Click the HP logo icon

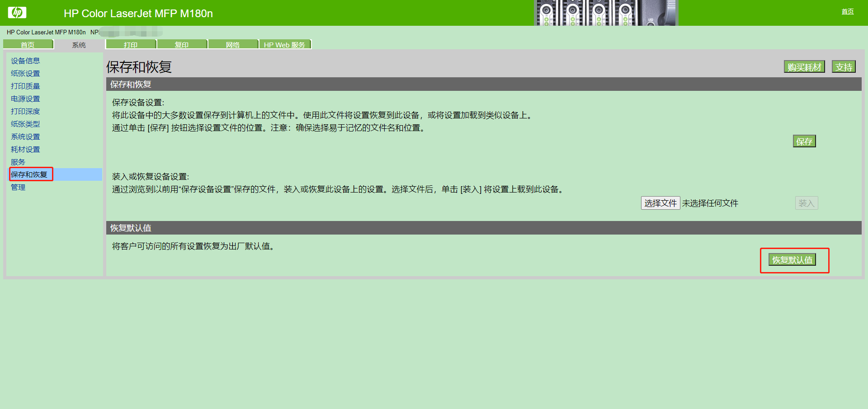[17, 13]
